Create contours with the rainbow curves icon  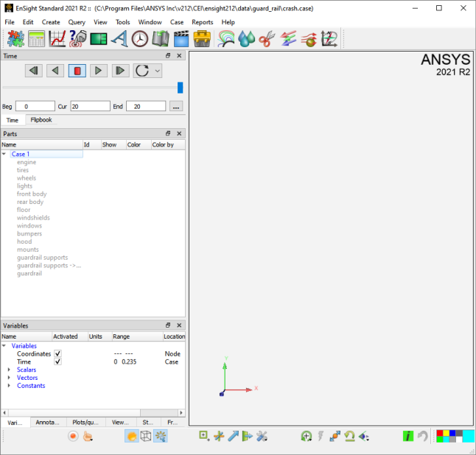tap(226, 39)
